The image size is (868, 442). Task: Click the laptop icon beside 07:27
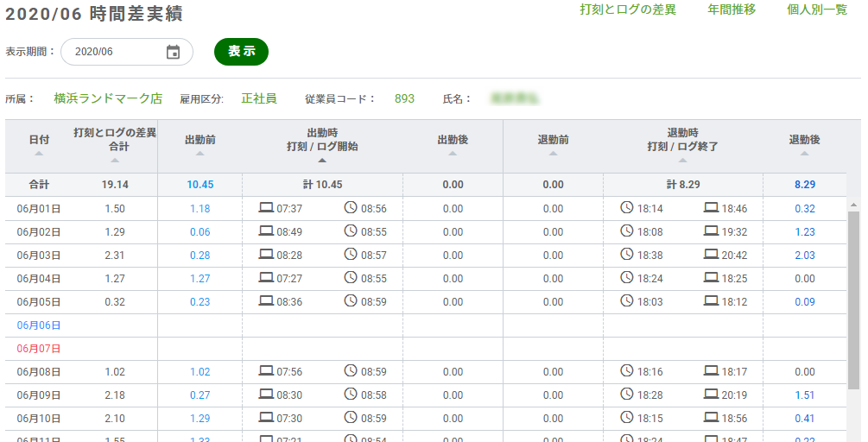pyautogui.click(x=266, y=278)
